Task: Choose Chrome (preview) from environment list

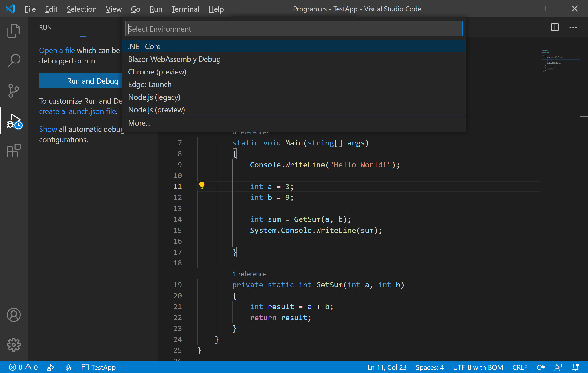Action: point(157,72)
